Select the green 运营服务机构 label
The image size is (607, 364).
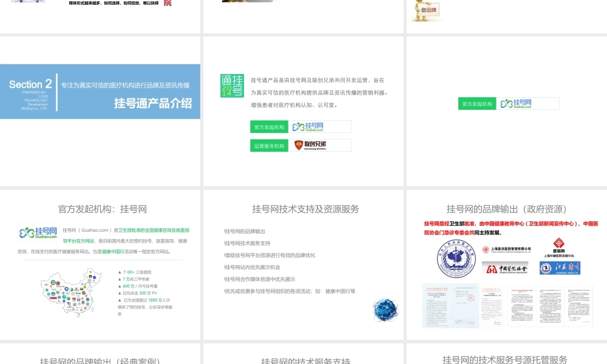click(269, 146)
